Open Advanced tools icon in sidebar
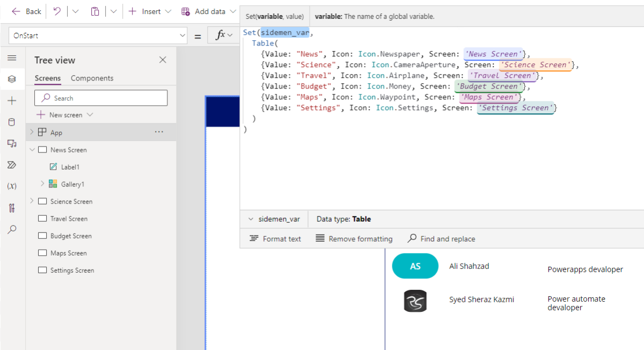Image resolution: width=644 pixels, height=350 pixels. pos(12,208)
